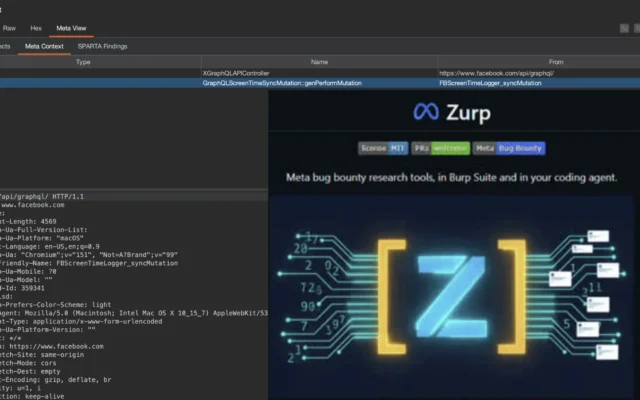The width and height of the screenshot is (640, 400).
Task: Click the Language en-US,en;q=0.9 header line
Action: coord(49,247)
